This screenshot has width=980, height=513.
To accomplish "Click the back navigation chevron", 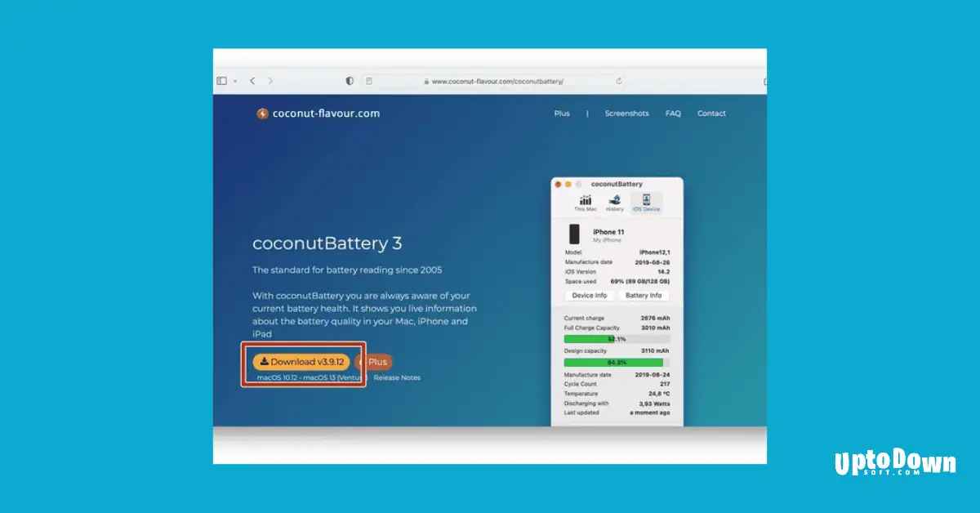I will (x=252, y=81).
